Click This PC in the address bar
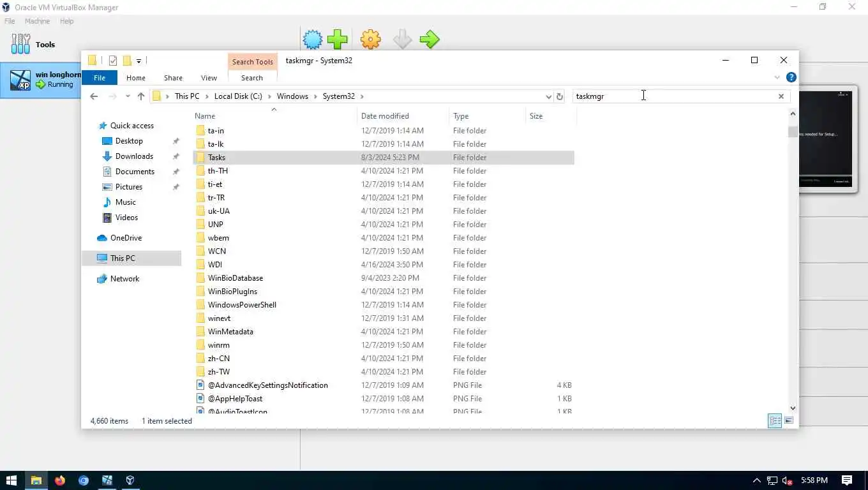 187,96
